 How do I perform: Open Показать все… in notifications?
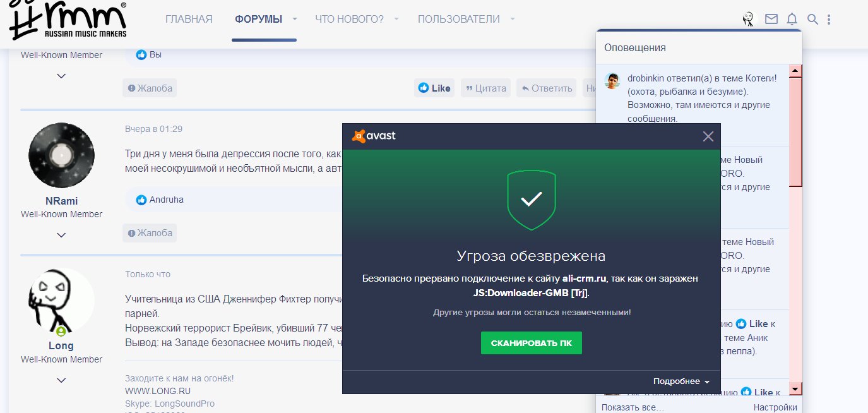[x=633, y=407]
